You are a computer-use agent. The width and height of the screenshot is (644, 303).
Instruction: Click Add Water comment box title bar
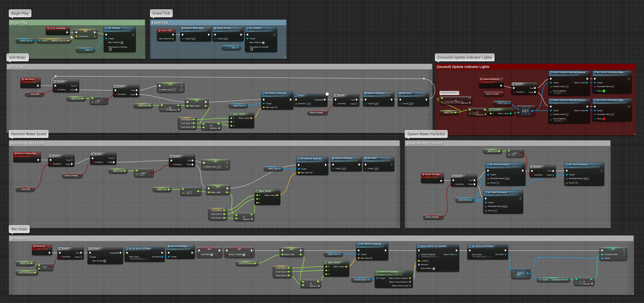click(219, 67)
